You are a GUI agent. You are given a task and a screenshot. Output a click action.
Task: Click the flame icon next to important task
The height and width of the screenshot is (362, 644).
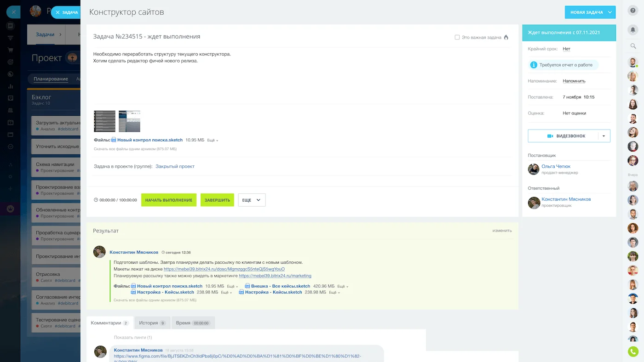tap(506, 37)
